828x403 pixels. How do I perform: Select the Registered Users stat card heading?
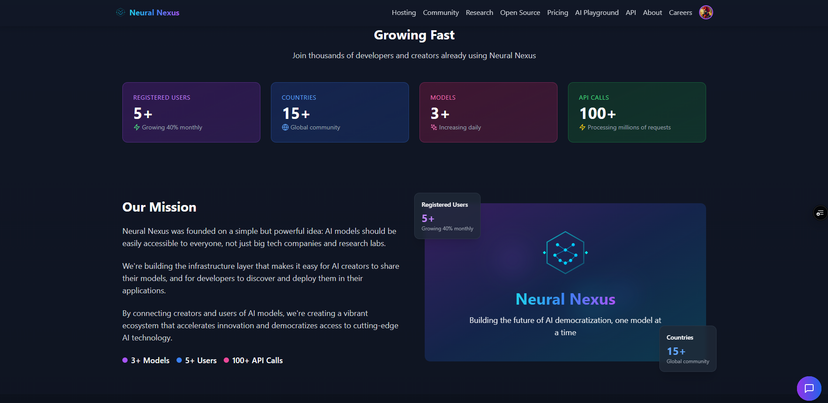click(x=162, y=98)
